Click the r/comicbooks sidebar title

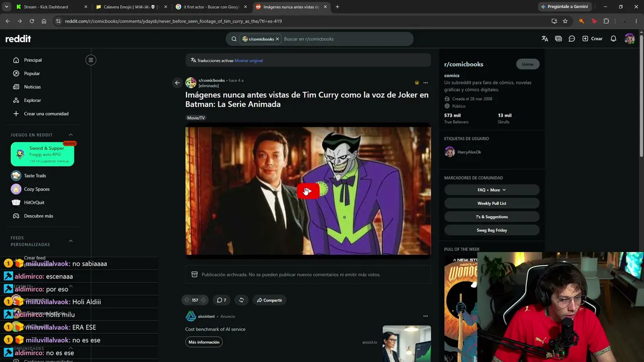point(463,64)
